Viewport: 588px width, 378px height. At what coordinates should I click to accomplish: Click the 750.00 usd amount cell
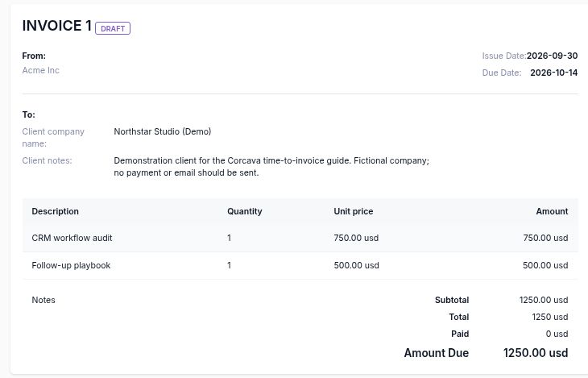(x=545, y=238)
